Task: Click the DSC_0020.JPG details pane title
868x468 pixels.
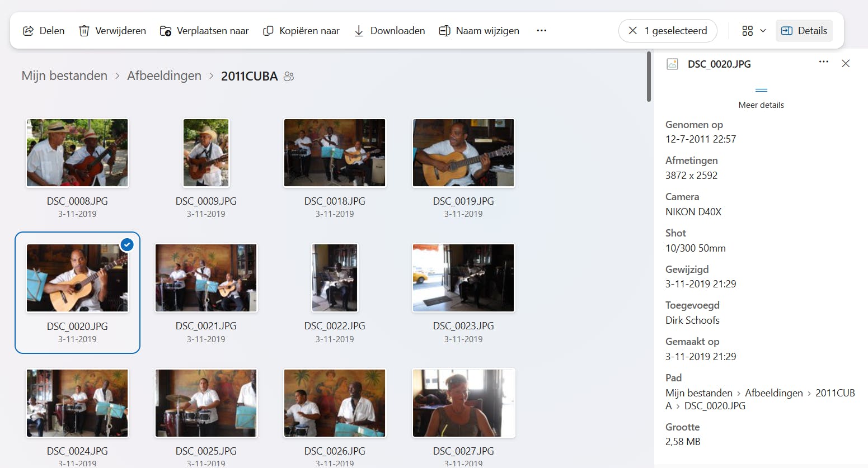Action: (x=719, y=64)
